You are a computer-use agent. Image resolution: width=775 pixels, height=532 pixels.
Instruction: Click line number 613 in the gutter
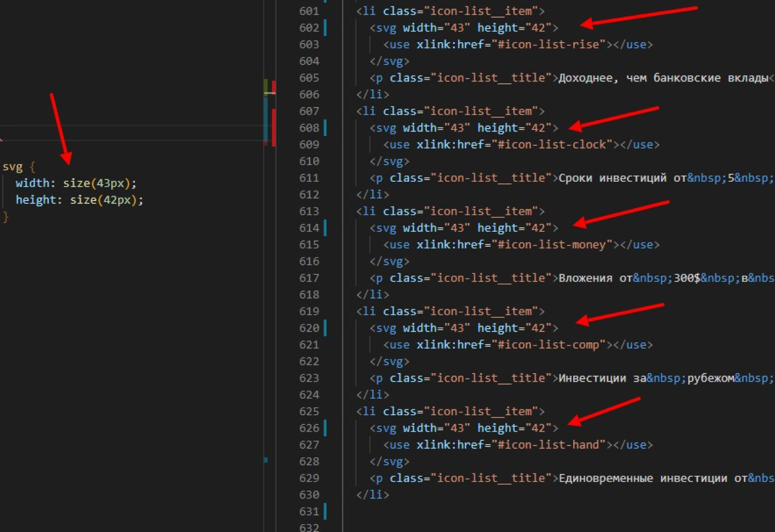[309, 211]
